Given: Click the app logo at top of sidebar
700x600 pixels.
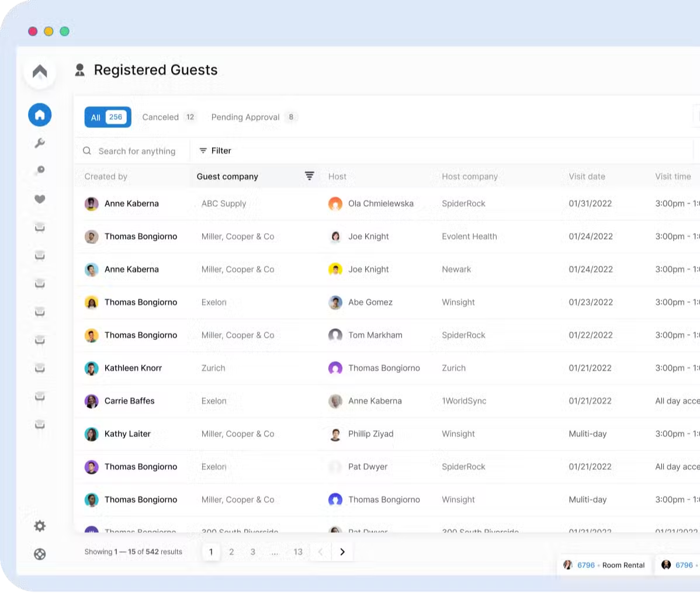Looking at the screenshot, I should coord(40,72).
